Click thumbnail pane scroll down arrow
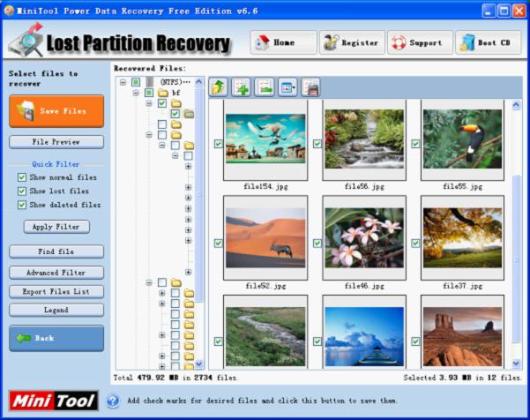 point(516,364)
